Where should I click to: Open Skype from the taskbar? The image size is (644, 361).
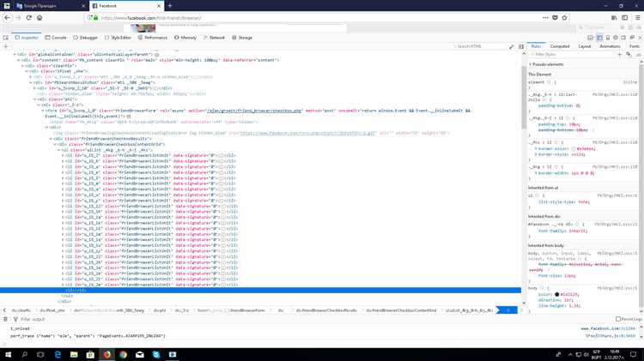click(156, 354)
